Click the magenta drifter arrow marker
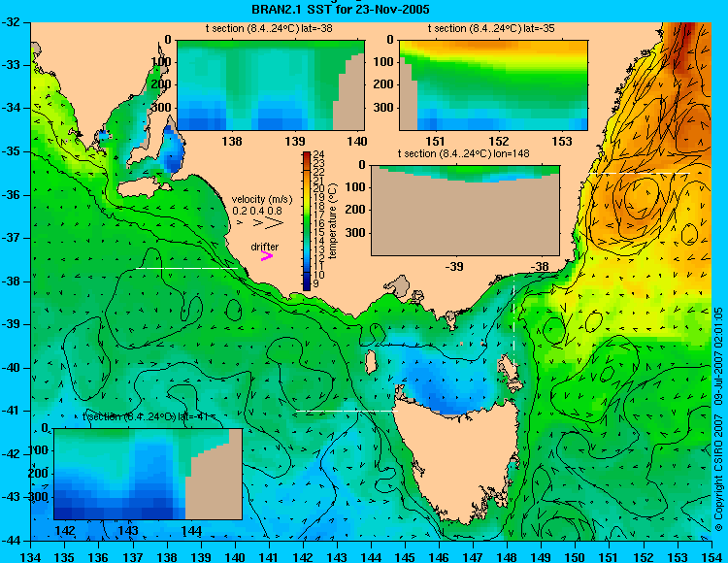 (x=267, y=255)
